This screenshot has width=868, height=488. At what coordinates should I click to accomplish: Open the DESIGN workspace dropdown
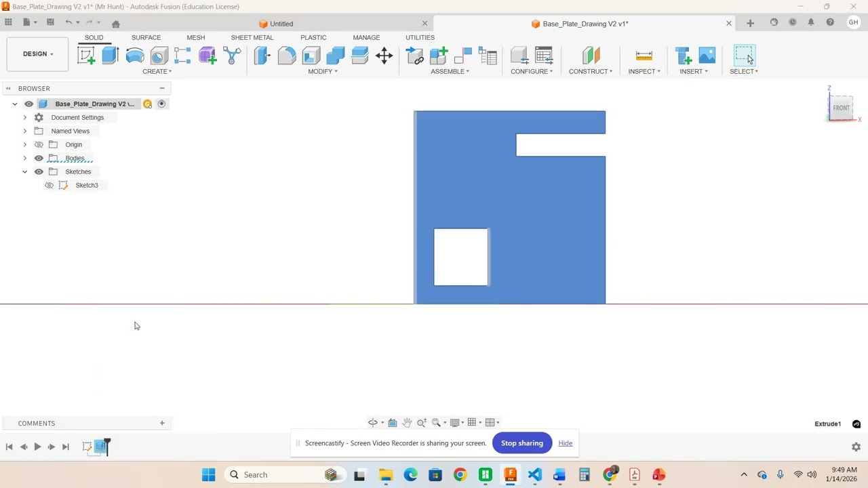(x=38, y=54)
